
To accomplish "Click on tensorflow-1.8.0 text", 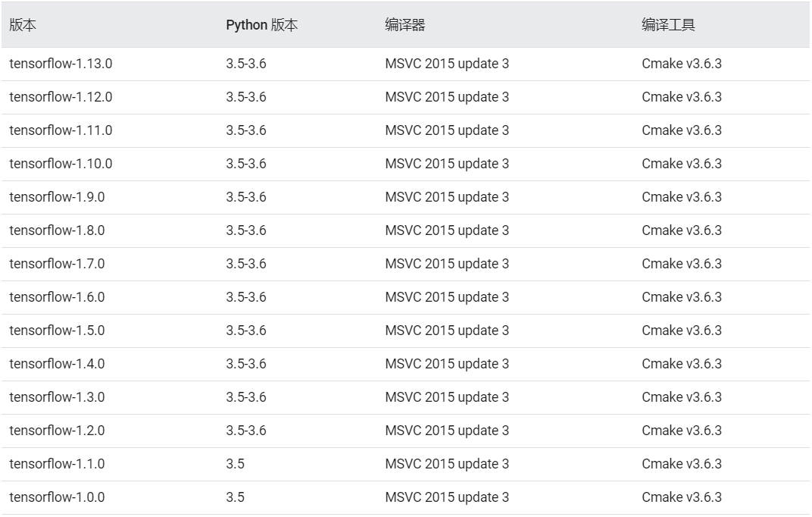I will [57, 230].
